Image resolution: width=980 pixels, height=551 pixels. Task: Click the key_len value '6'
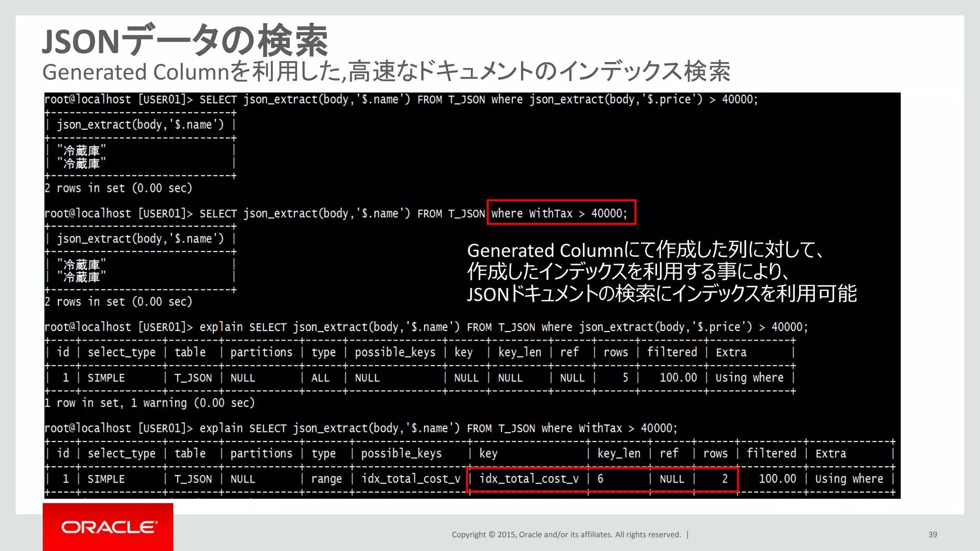pos(600,479)
